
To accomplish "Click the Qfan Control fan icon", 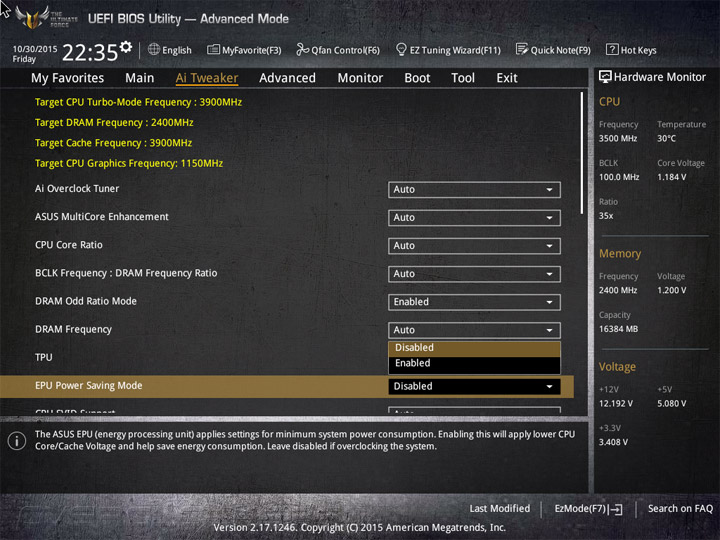I will 302,49.
